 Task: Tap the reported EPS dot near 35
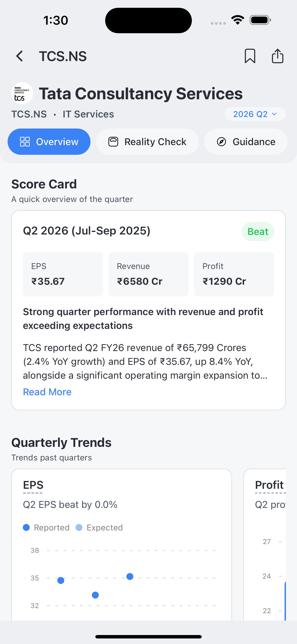(61, 580)
